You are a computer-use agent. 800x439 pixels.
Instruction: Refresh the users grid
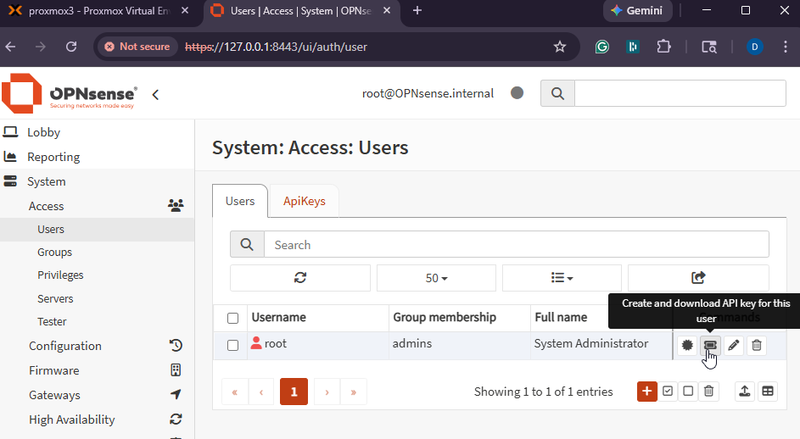[x=300, y=278]
